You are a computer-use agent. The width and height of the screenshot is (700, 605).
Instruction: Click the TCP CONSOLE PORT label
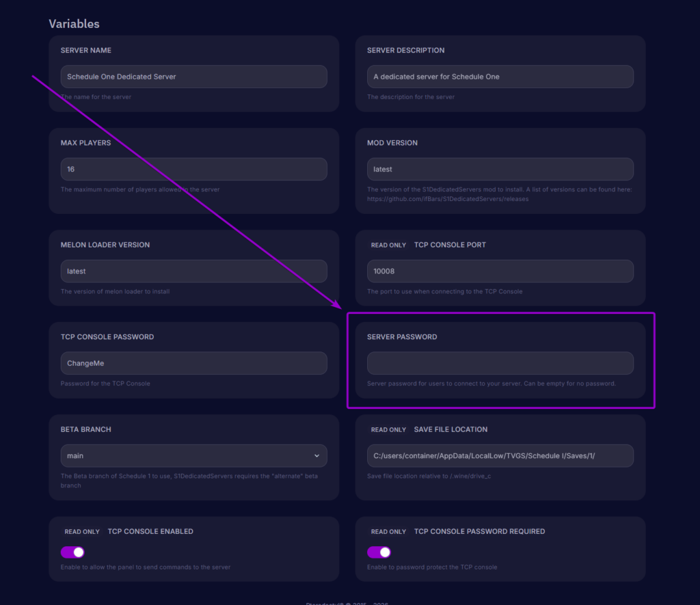pos(450,245)
